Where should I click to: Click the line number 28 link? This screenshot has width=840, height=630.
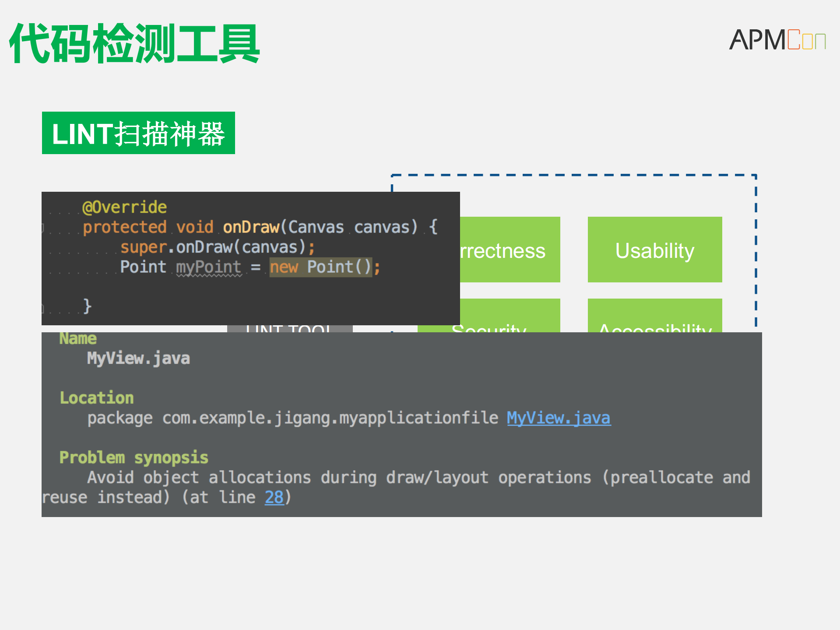[274, 496]
